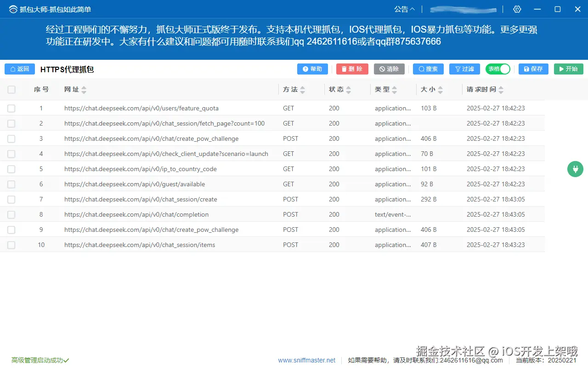Click the 保存 save button
588x368 pixels.
coord(533,69)
